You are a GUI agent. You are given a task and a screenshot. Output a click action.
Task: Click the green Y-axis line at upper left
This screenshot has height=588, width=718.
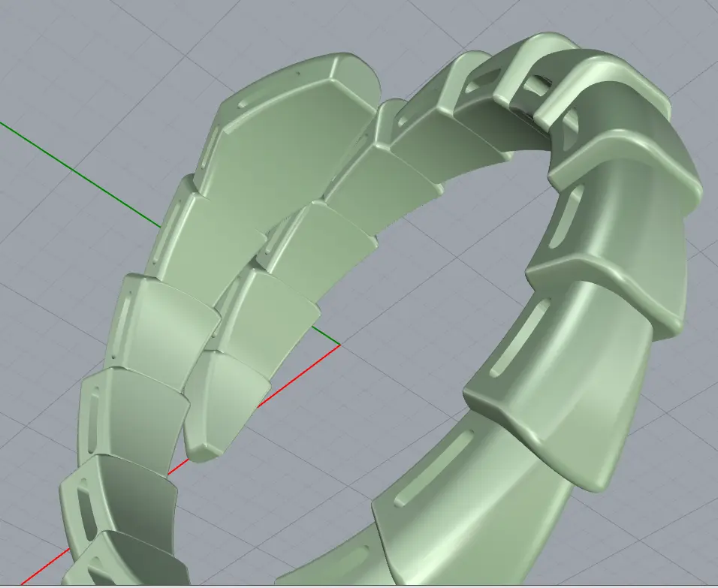point(75,172)
